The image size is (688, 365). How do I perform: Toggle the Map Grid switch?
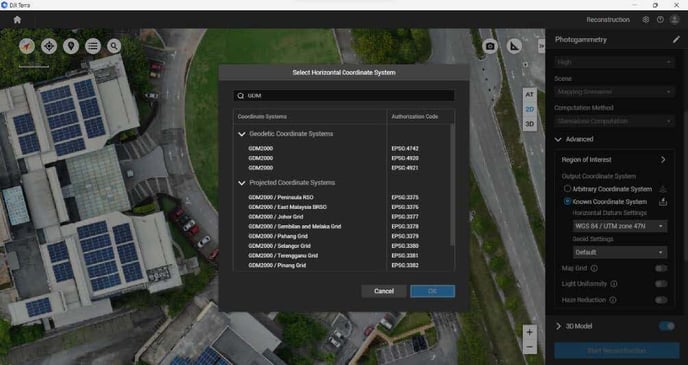[x=661, y=268]
